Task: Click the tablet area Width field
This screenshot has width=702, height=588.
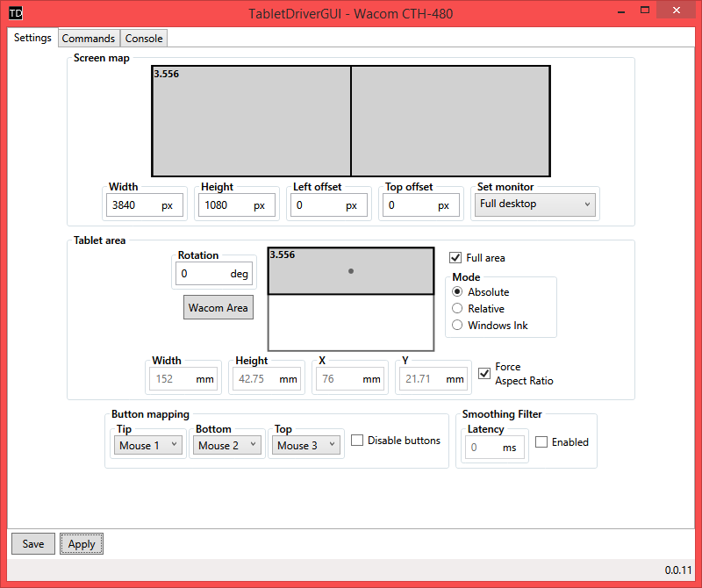Action: tap(183, 379)
